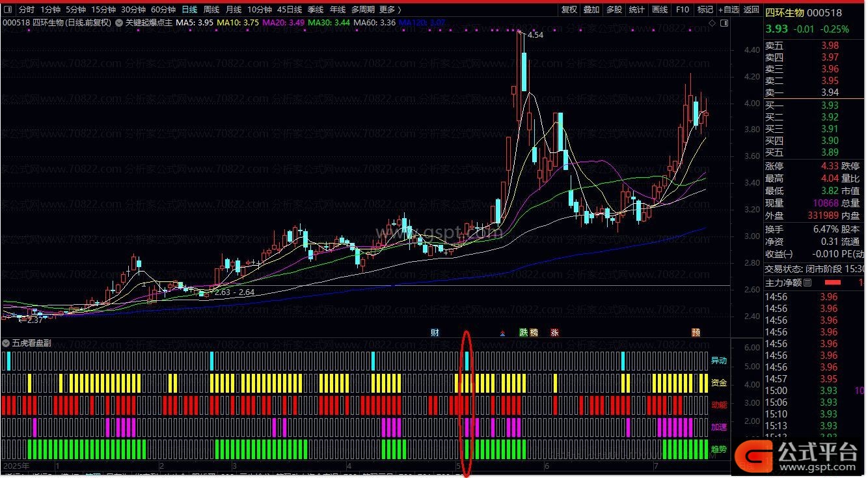Click the 现量 value 10868
Viewport: 868px width, 478px height.
(826, 203)
